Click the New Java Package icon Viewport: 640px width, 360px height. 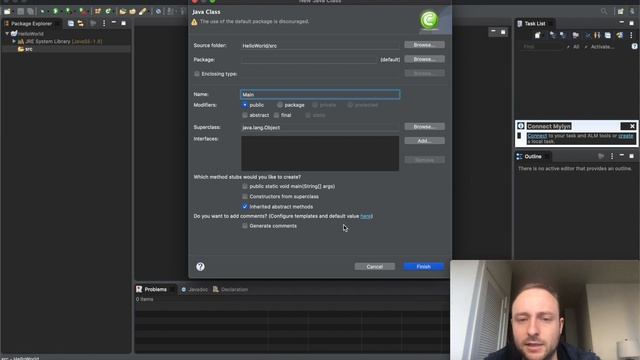pyautogui.click(x=98, y=11)
